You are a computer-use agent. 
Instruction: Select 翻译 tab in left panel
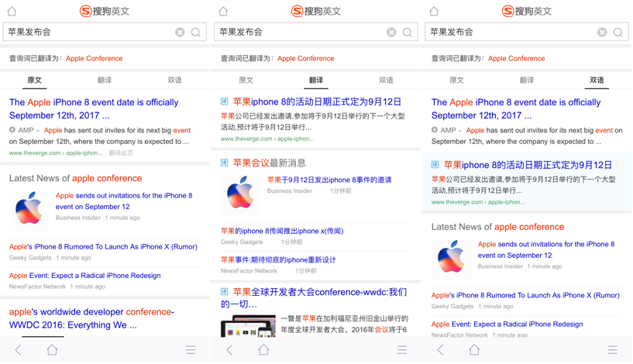pos(105,80)
